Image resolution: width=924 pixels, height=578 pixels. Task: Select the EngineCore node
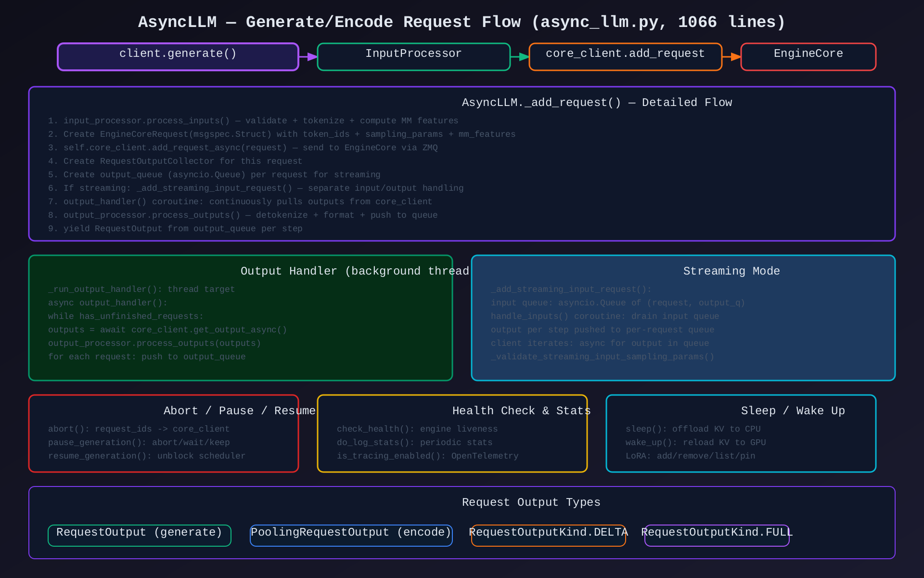pos(808,57)
